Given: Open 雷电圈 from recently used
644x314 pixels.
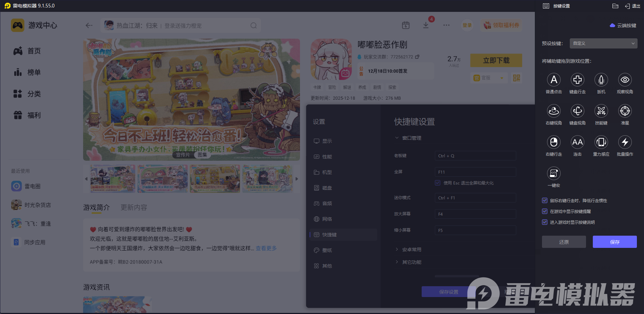Looking at the screenshot, I should tap(26, 186).
